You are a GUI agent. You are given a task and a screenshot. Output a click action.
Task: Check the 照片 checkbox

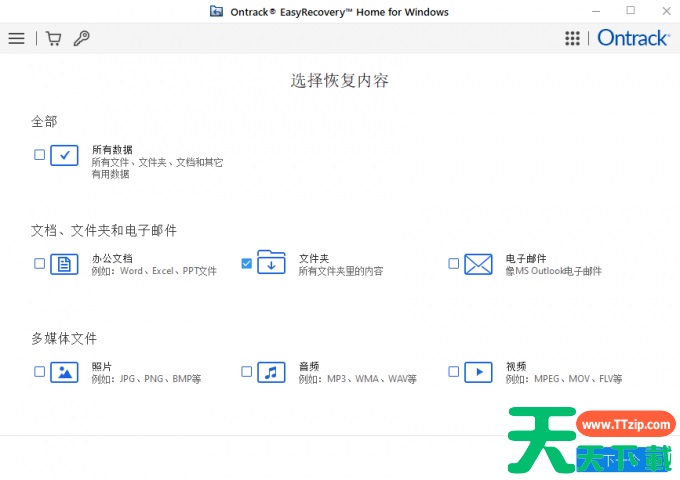click(x=39, y=371)
